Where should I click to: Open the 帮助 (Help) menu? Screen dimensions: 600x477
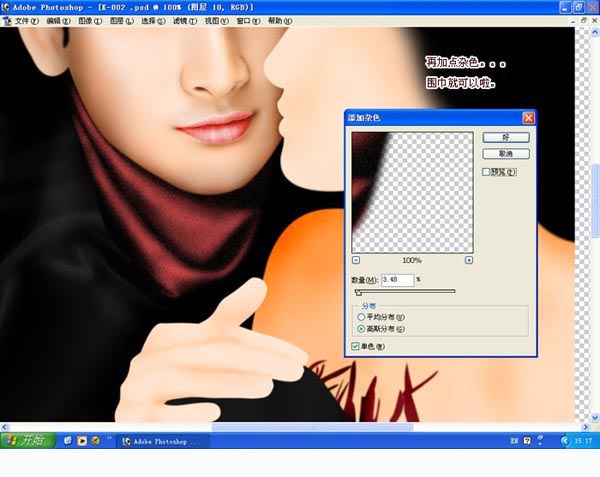280,21
